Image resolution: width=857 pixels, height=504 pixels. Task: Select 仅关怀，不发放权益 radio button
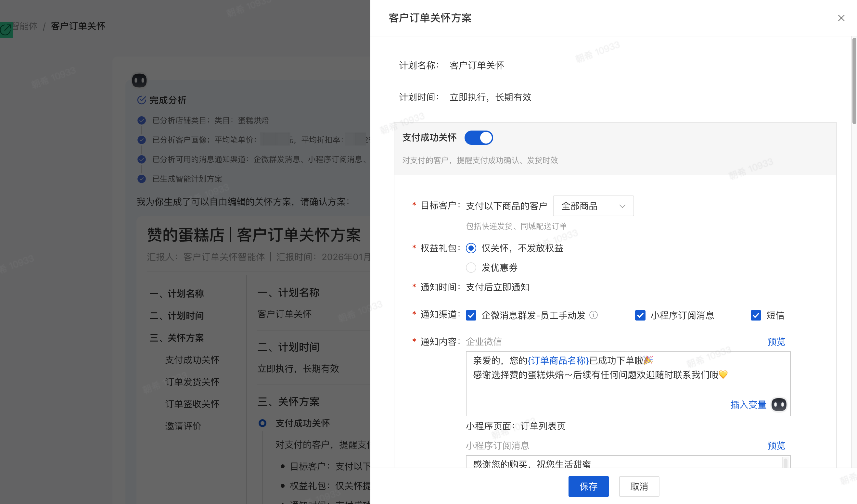point(471,248)
